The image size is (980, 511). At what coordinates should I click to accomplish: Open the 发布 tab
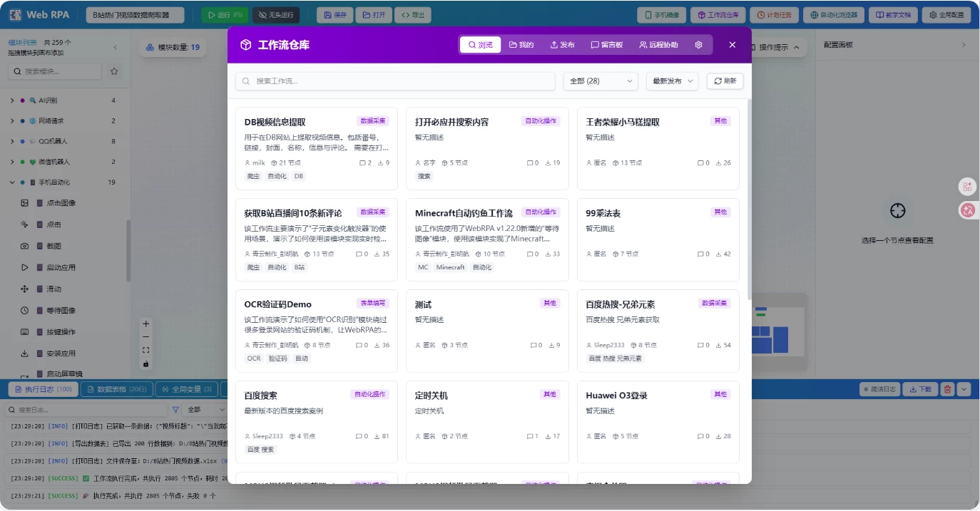[562, 45]
